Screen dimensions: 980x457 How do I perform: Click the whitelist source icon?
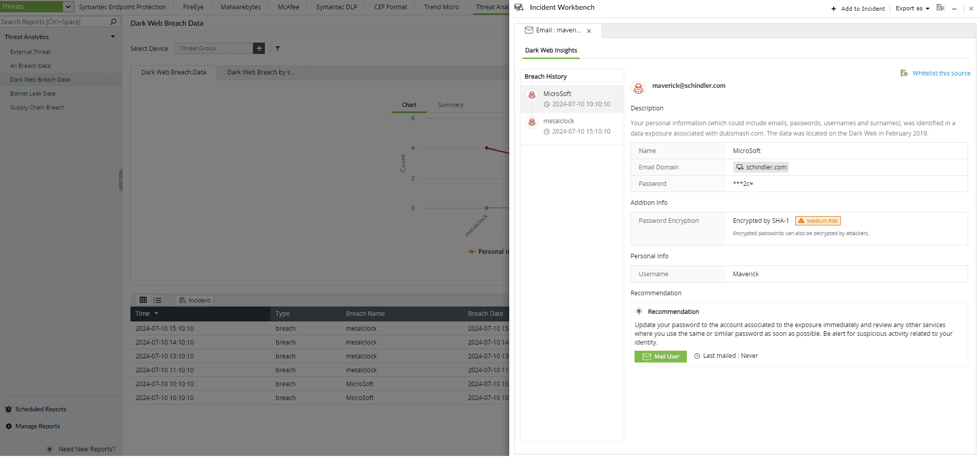pos(904,73)
